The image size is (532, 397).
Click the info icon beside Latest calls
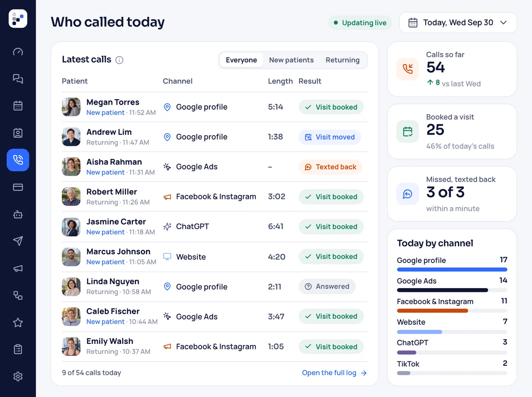point(119,60)
